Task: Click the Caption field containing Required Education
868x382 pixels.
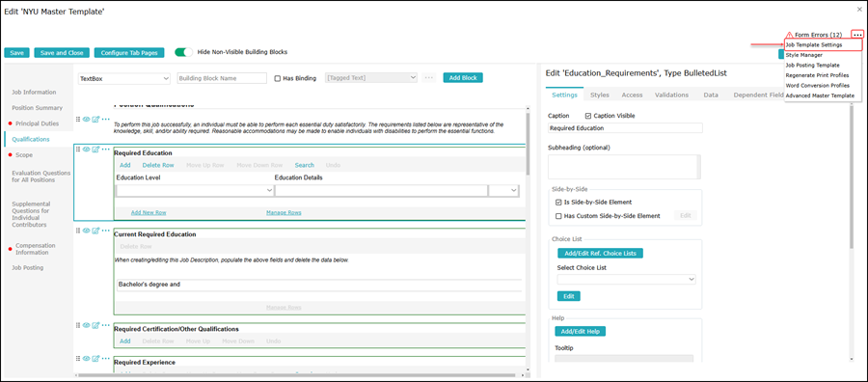Action: click(625, 128)
